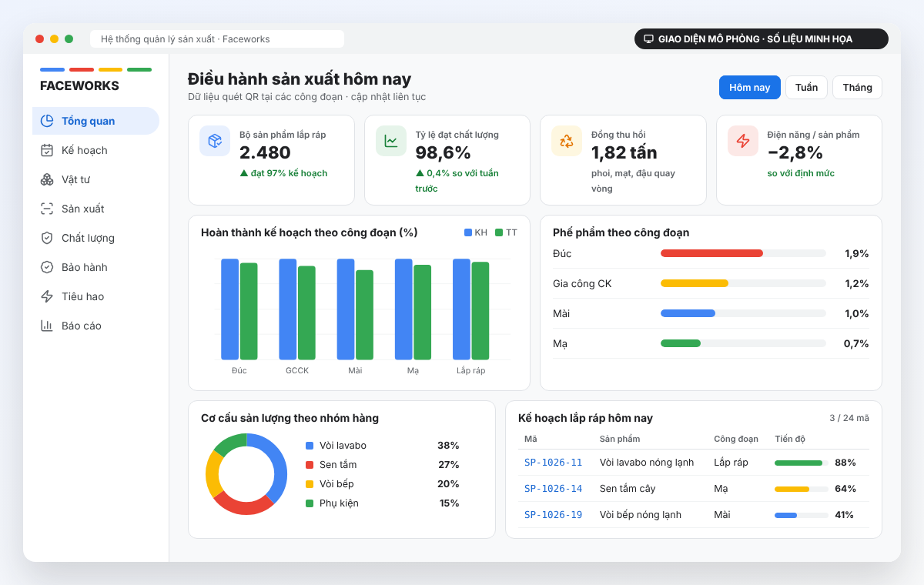924x585 pixels.
Task: Switch to the Tháng view
Action: (857, 88)
